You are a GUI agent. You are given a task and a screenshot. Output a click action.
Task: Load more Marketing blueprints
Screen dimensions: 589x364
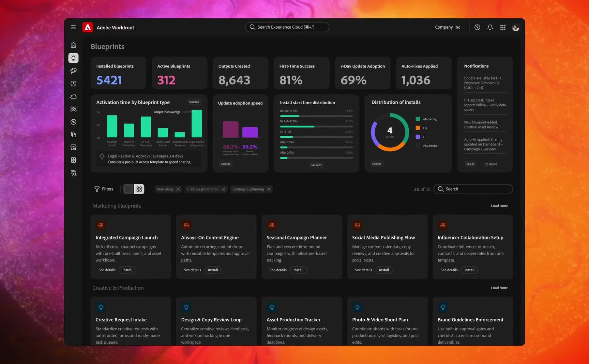(499, 206)
